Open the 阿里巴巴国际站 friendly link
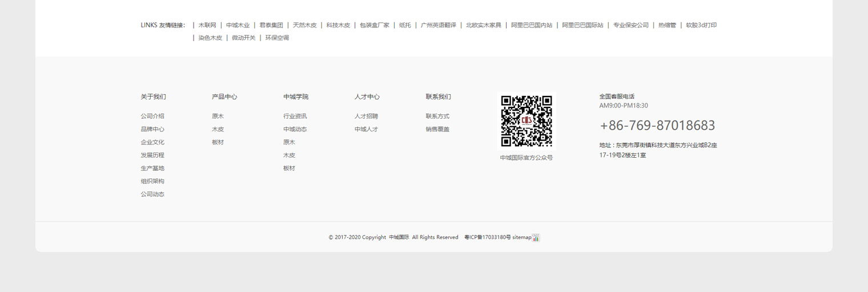This screenshot has width=868, height=292. click(582, 25)
